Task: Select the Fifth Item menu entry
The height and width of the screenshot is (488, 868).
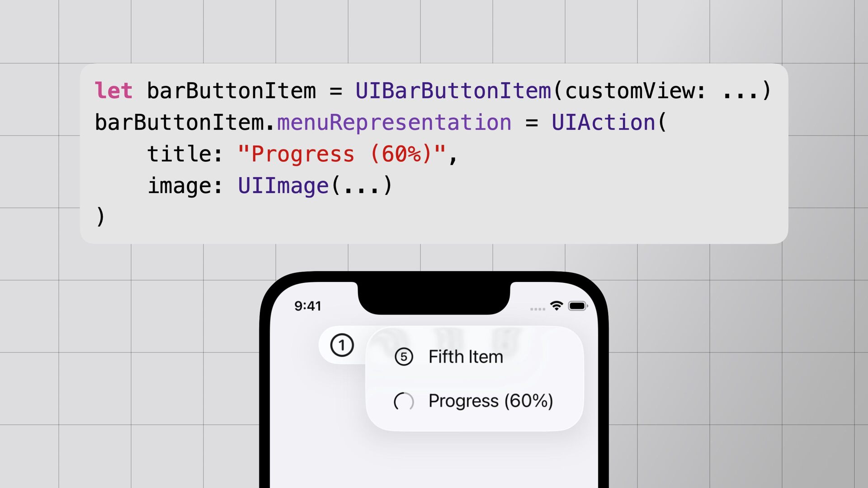Action: 466,357
